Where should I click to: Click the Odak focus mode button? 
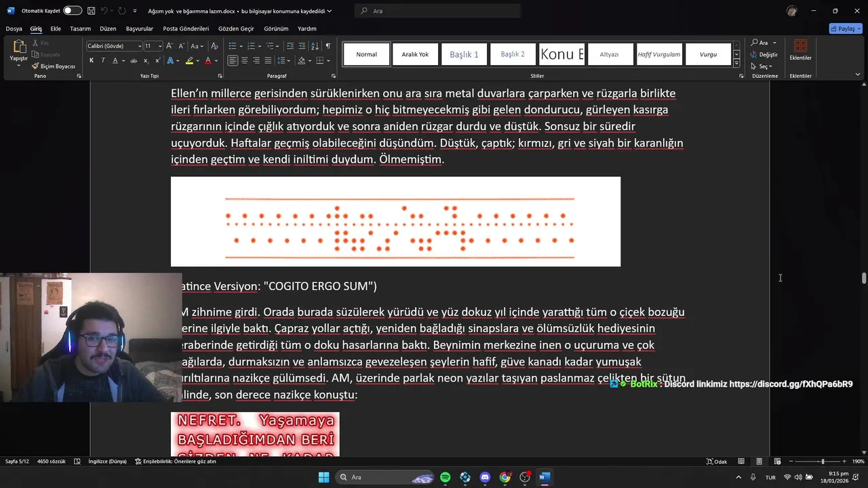[x=717, y=462]
